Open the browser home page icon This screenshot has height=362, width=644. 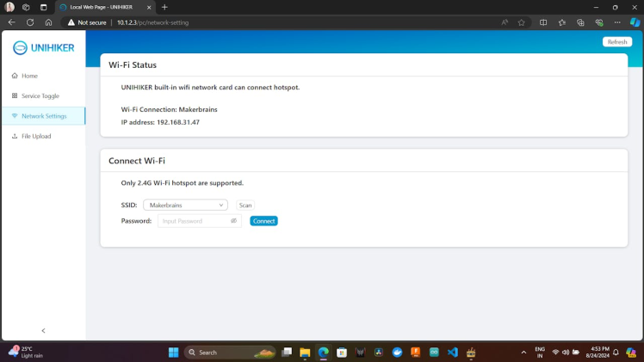48,22
